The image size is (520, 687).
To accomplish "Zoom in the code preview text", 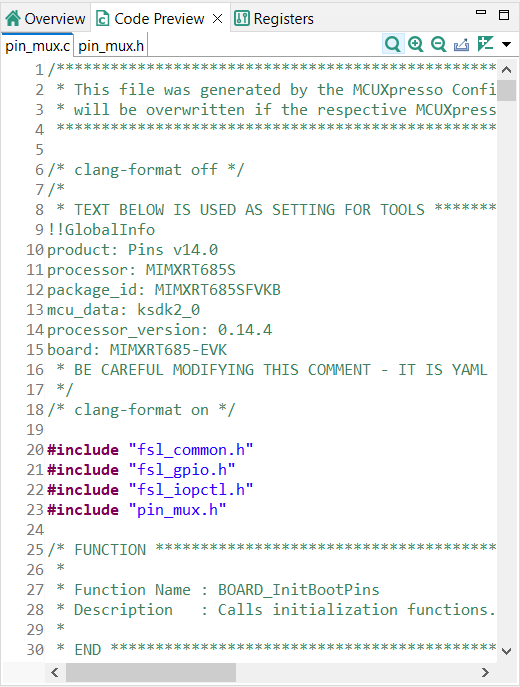I will (x=415, y=44).
